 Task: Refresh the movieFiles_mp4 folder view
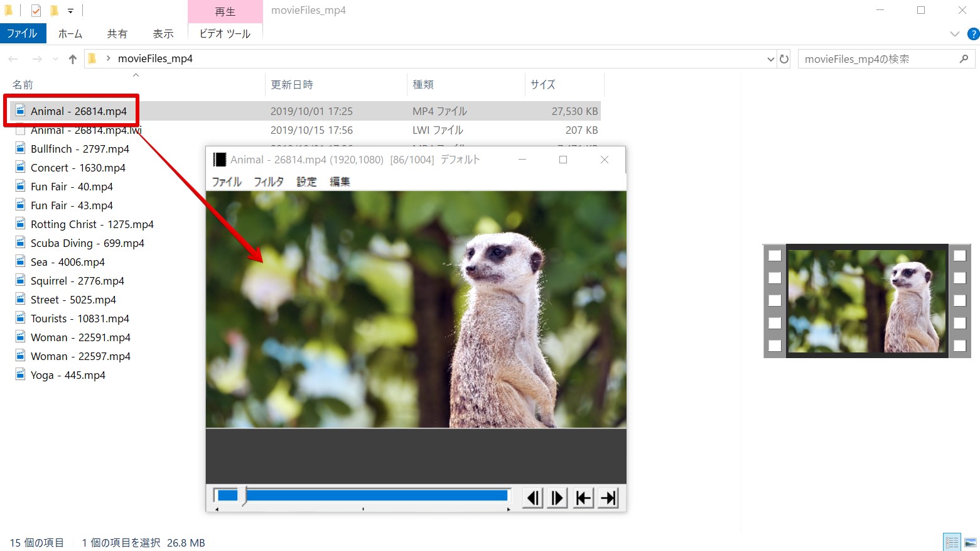point(784,58)
